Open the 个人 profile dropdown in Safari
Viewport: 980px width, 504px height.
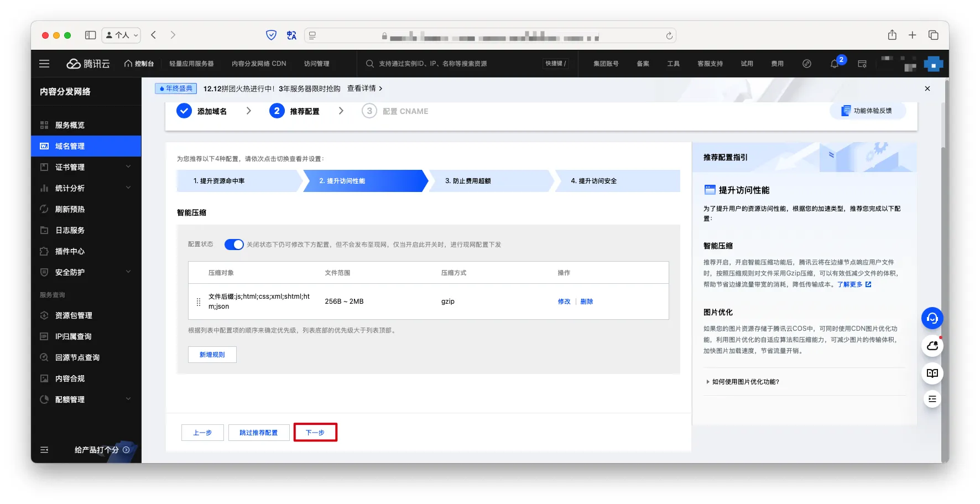pos(122,35)
